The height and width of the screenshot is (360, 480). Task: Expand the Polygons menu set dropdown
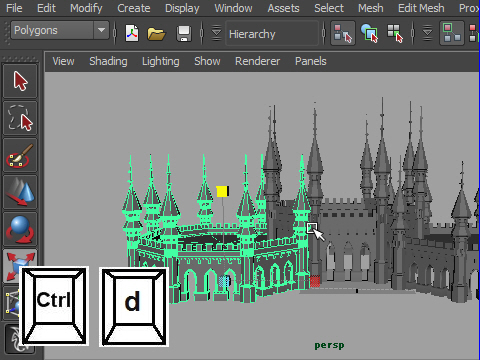tap(101, 30)
